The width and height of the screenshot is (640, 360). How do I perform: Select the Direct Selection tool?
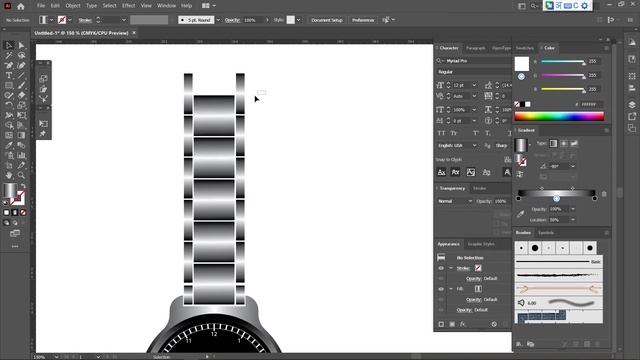click(x=21, y=45)
